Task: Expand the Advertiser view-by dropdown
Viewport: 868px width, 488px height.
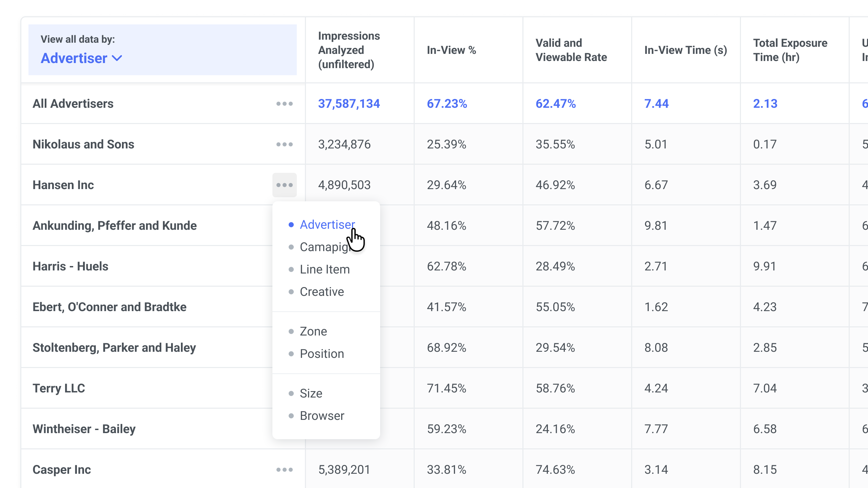Action: click(x=81, y=58)
